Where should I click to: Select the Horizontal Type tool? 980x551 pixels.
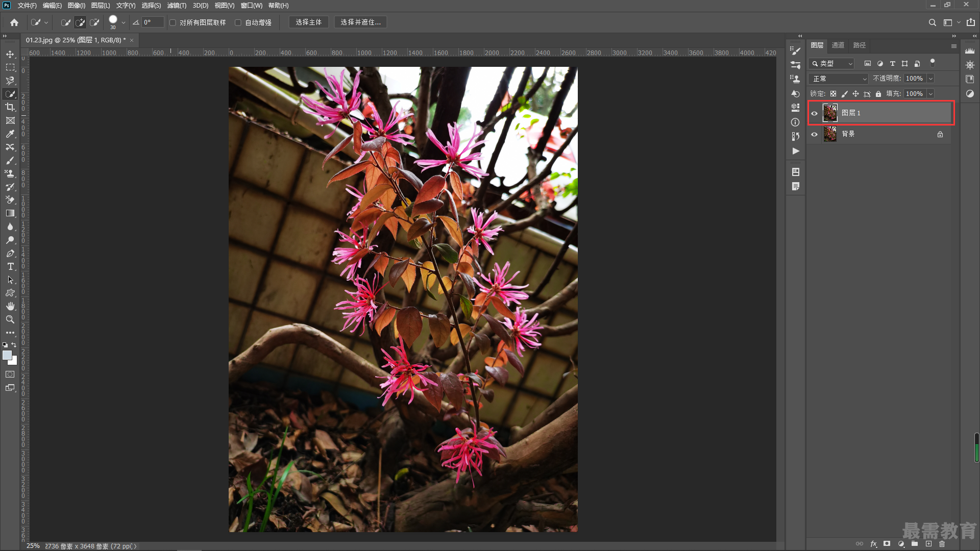coord(10,266)
